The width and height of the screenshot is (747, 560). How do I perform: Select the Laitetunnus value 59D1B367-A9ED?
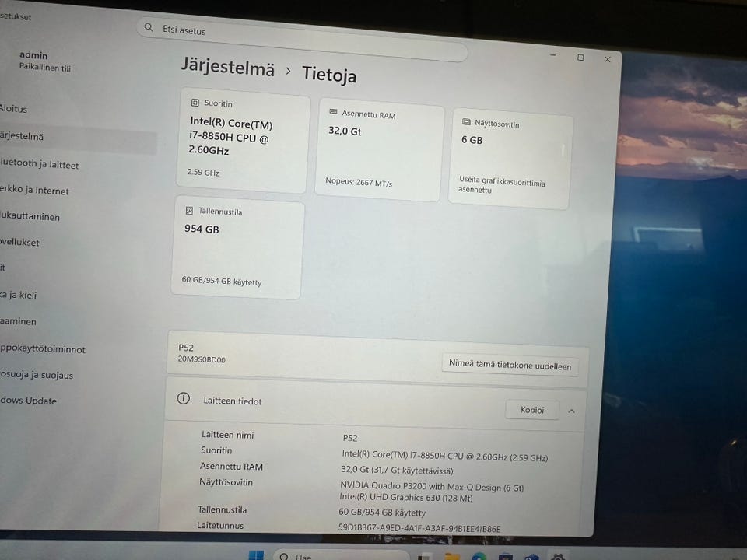419,528
